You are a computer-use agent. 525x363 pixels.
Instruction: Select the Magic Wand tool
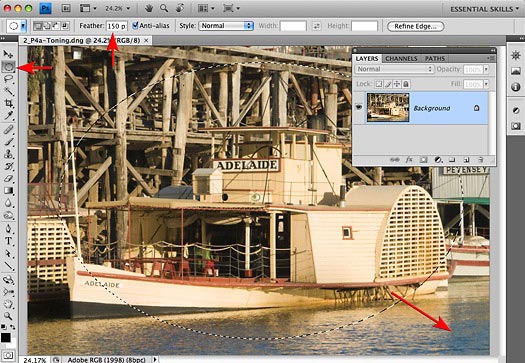[x=8, y=91]
